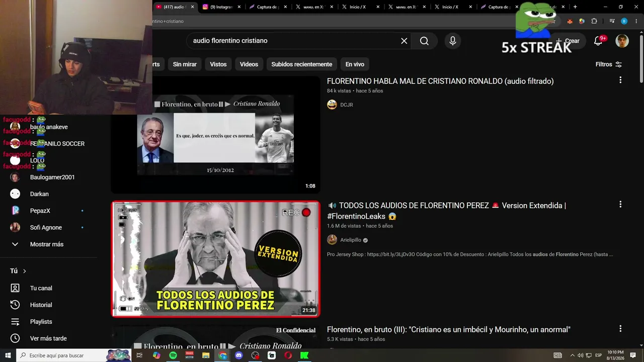Expand the Tú section chevron
This screenshot has width=644, height=362.
pyautogui.click(x=24, y=271)
